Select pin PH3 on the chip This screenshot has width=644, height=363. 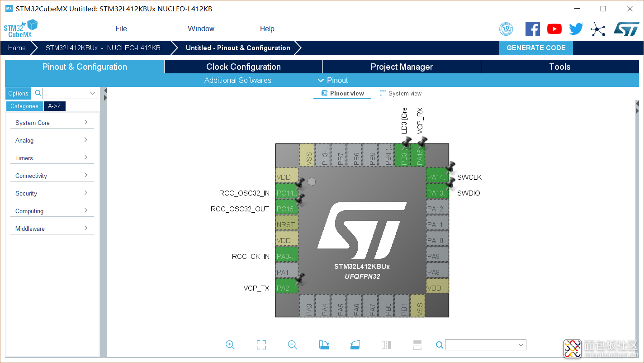(323, 155)
